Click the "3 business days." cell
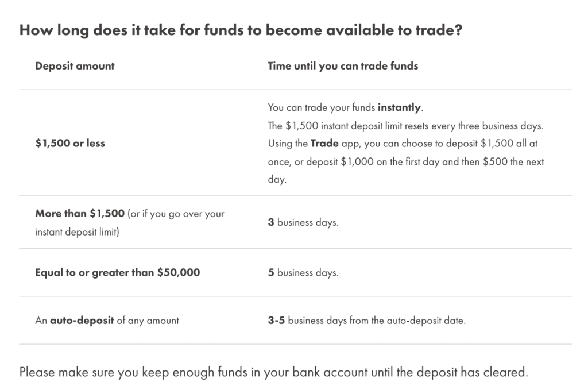588x386 pixels. point(303,222)
